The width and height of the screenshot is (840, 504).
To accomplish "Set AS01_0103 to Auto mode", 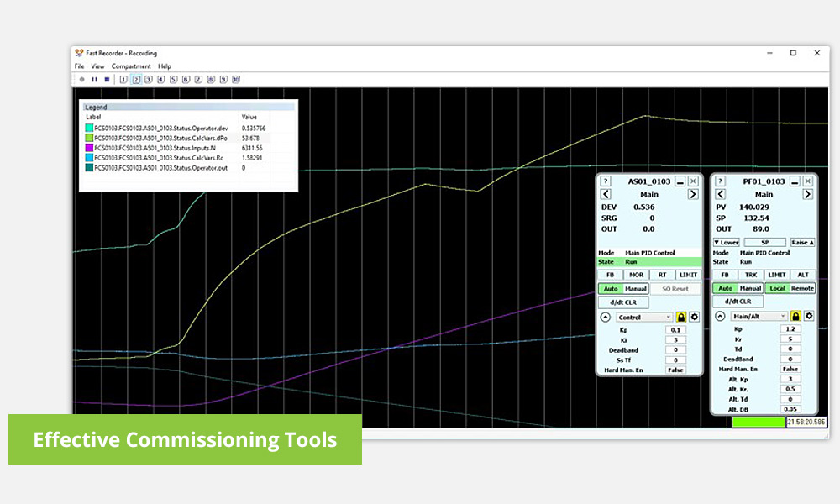I will pyautogui.click(x=611, y=289).
